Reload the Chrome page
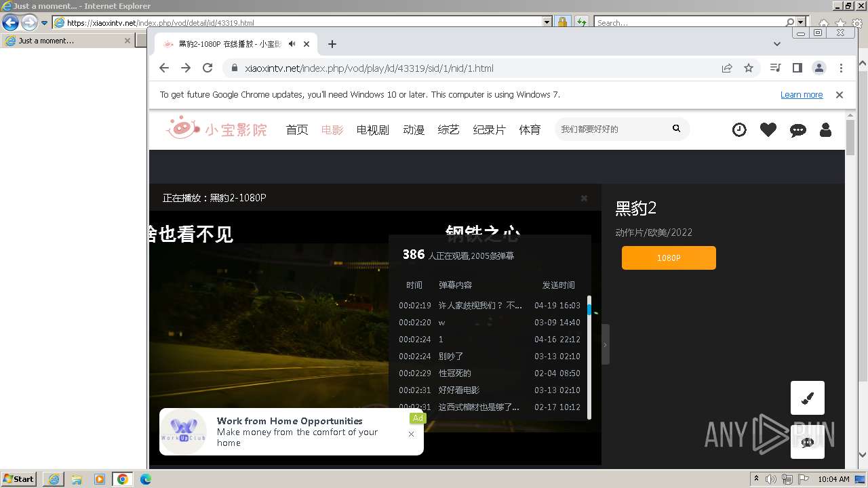The width and height of the screenshot is (868, 488). pos(208,68)
